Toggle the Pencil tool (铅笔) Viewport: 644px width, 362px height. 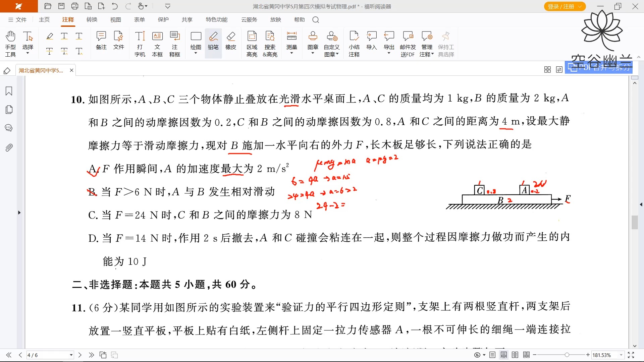tap(213, 43)
